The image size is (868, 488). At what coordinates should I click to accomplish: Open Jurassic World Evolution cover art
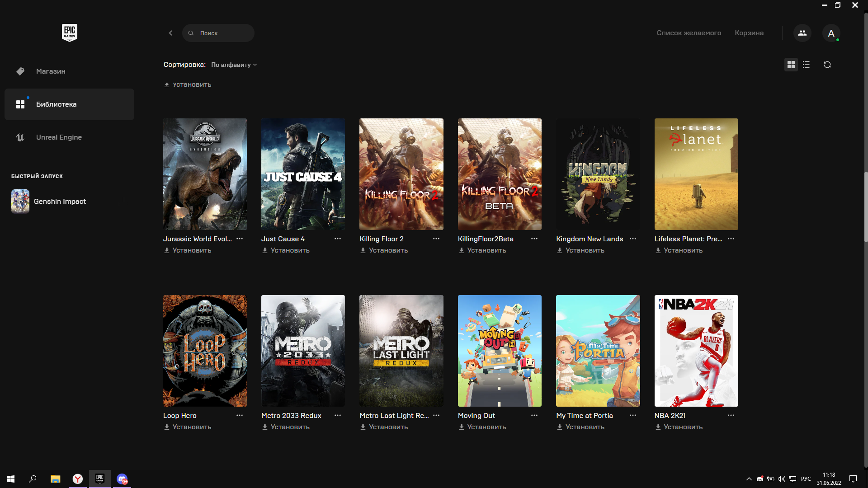205,174
